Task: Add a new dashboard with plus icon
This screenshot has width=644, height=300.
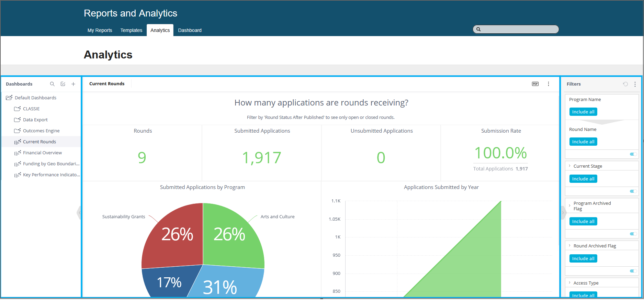Action: coord(73,84)
